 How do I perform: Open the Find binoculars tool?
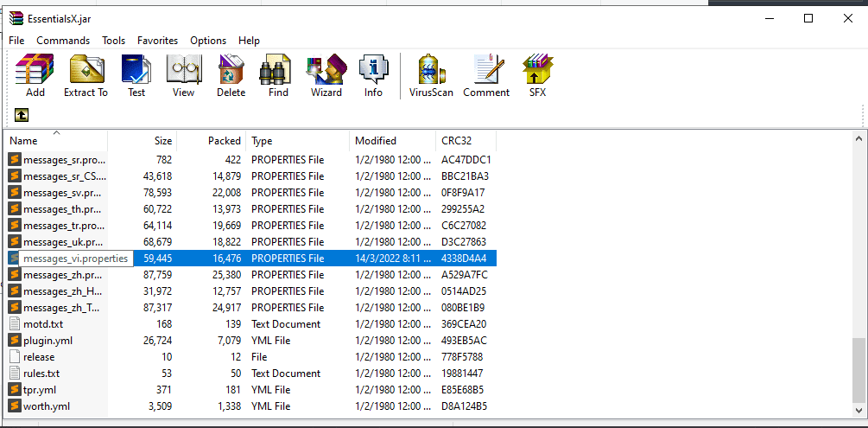coord(278,75)
